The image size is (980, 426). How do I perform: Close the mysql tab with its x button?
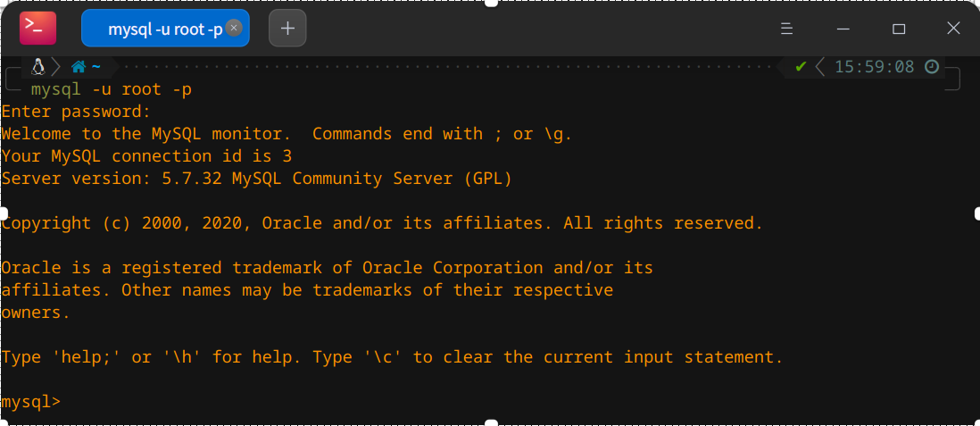234,29
